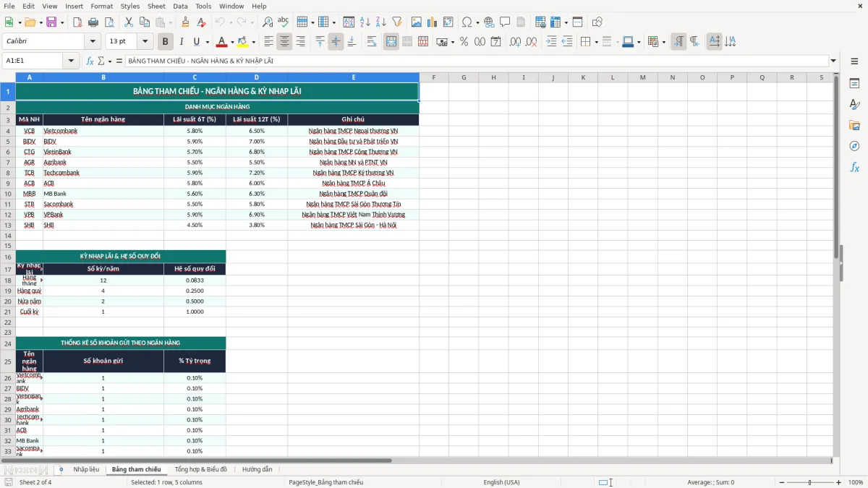The width and height of the screenshot is (868, 488).
Task: Switch to the Hướng dẫn sheet tab
Action: pyautogui.click(x=258, y=469)
